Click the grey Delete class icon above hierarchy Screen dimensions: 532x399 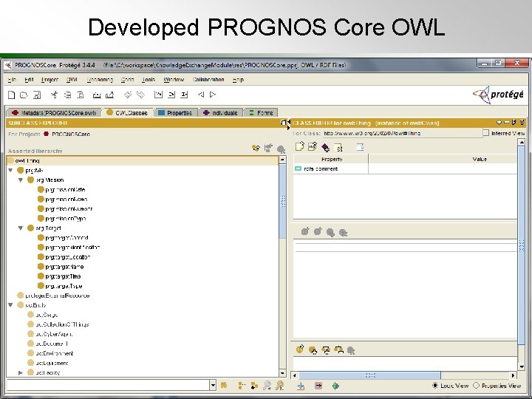point(281,149)
